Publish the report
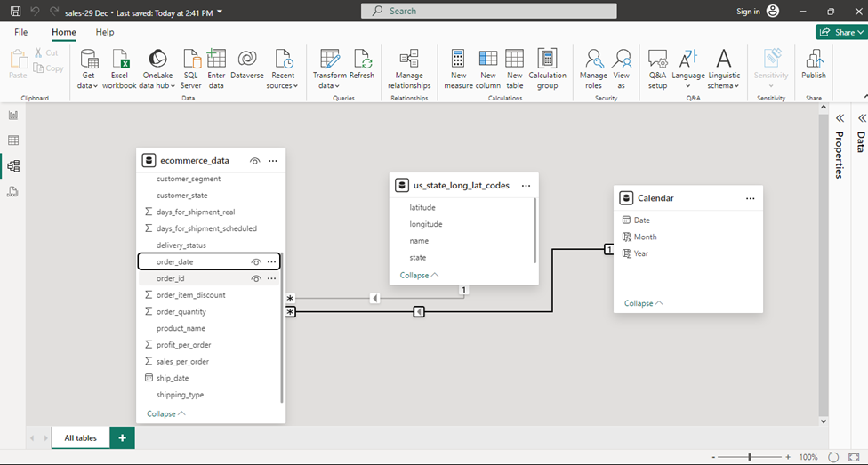 tap(813, 65)
